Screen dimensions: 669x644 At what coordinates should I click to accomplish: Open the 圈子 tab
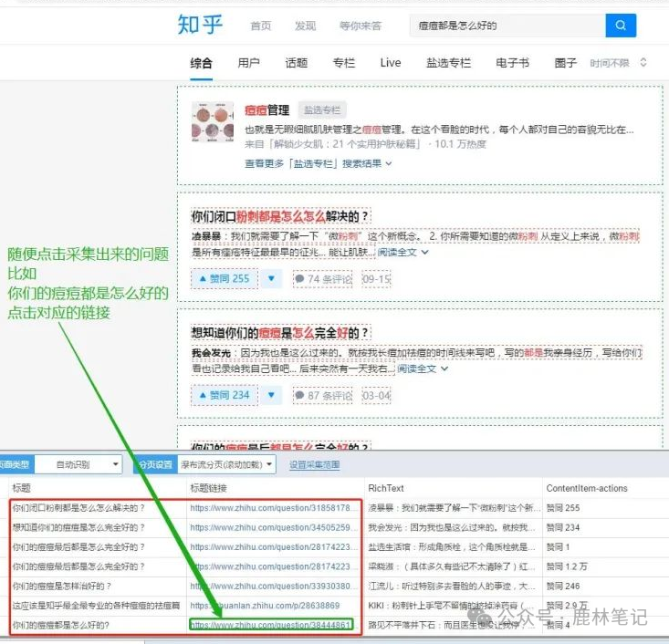tap(566, 63)
